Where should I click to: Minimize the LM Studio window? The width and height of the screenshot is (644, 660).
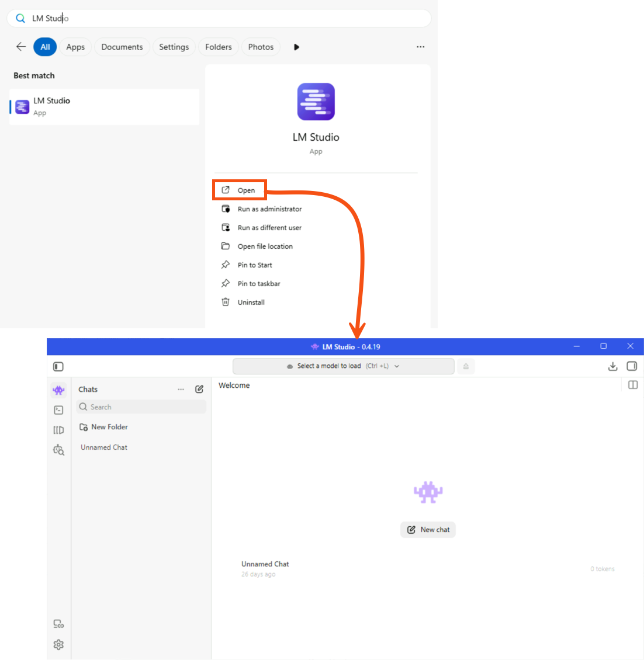577,346
